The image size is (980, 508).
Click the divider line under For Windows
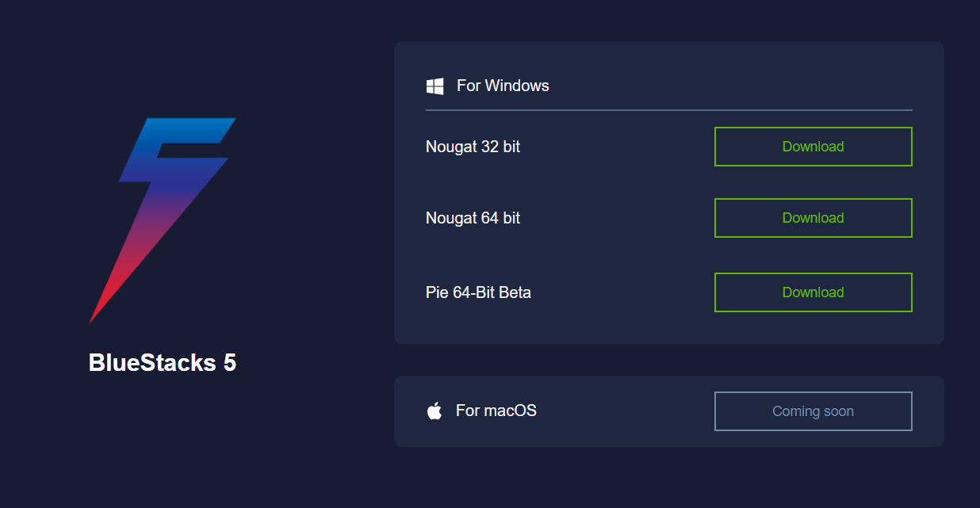point(669,110)
